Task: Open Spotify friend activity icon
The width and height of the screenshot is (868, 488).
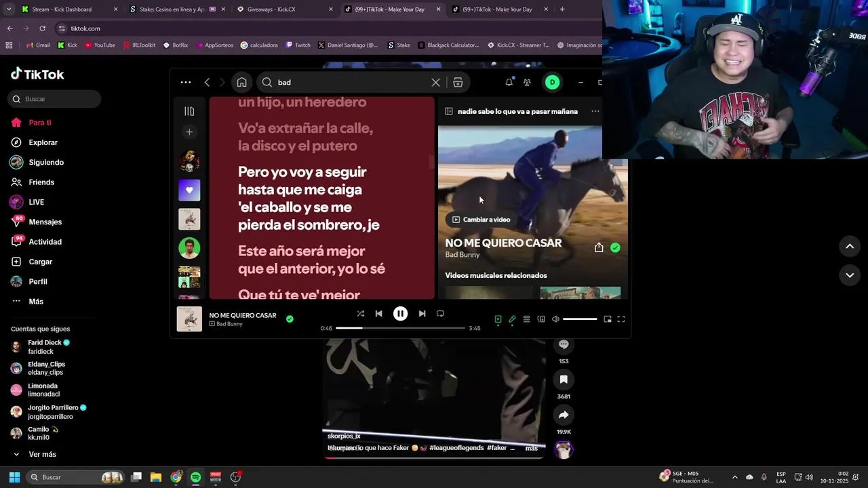Action: tap(527, 83)
